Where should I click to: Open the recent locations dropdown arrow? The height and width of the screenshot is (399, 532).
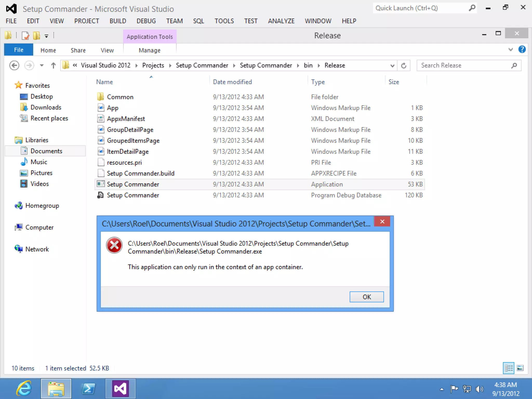click(42, 65)
